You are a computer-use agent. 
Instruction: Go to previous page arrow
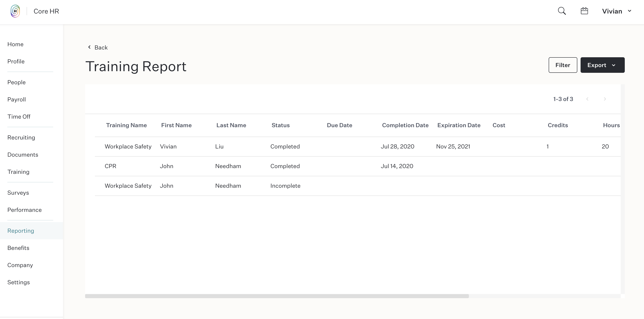587,99
